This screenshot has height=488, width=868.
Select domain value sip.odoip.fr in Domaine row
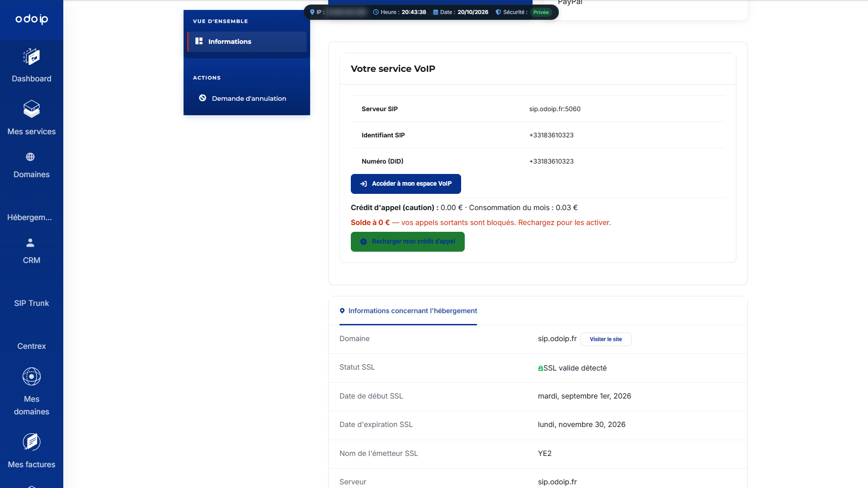557,339
